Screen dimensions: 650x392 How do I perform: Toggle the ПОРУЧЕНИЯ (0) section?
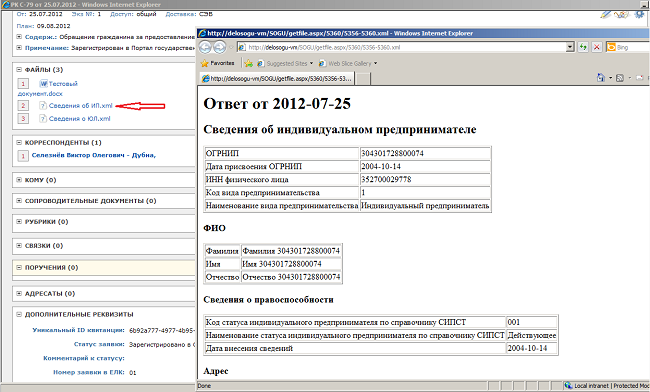19,268
